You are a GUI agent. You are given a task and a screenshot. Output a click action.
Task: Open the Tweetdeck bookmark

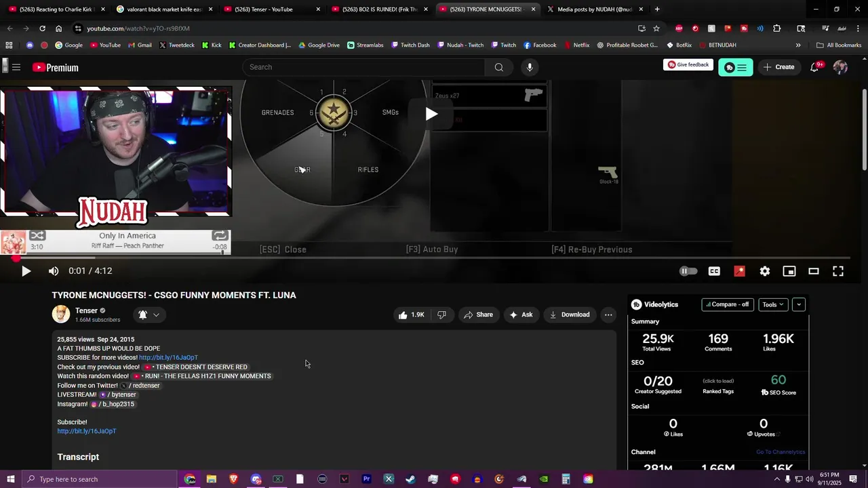point(177,45)
